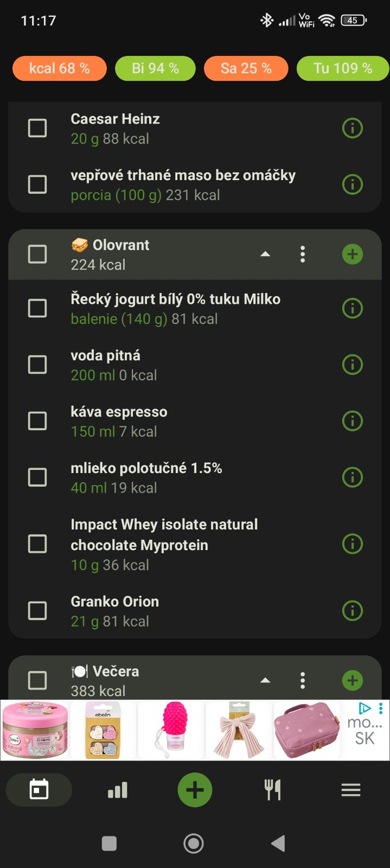
Task: Tick the whole Olovrant meal checkbox
Action: pyautogui.click(x=37, y=254)
